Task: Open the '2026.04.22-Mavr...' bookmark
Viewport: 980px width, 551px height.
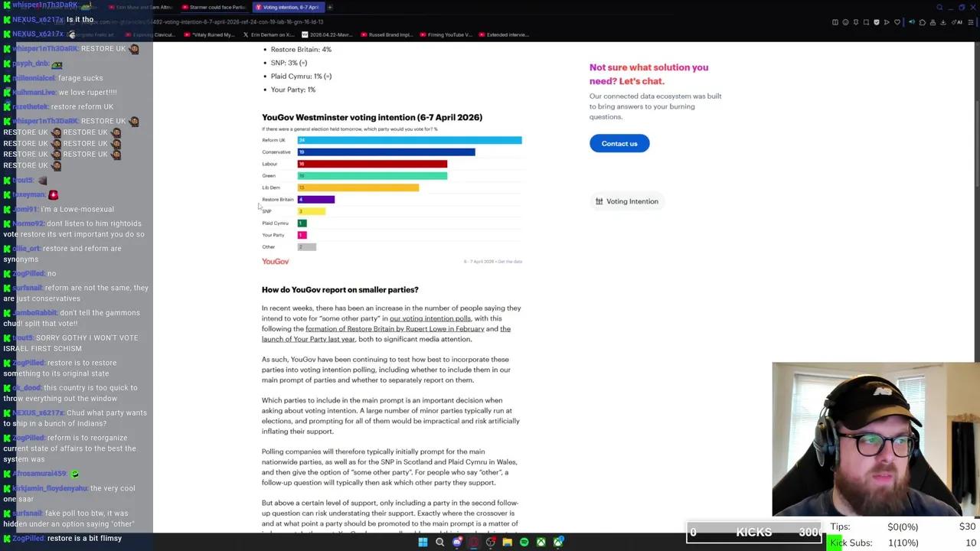Action: pyautogui.click(x=328, y=34)
